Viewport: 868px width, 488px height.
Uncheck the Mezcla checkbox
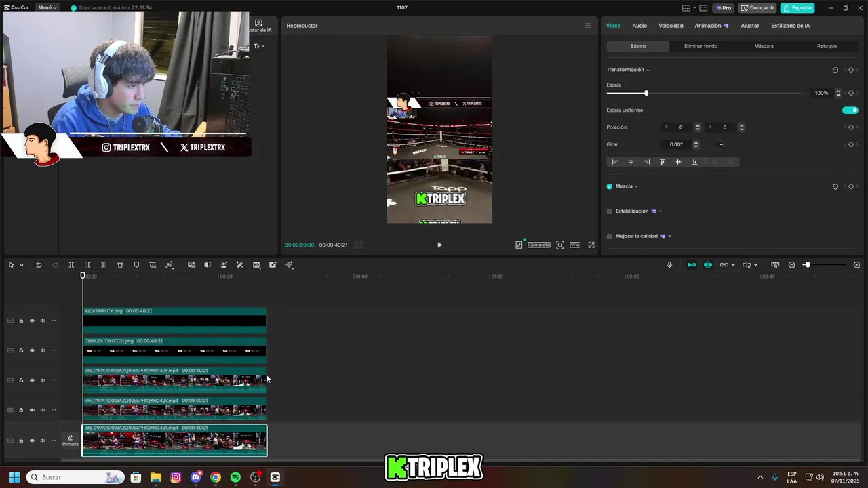point(609,186)
